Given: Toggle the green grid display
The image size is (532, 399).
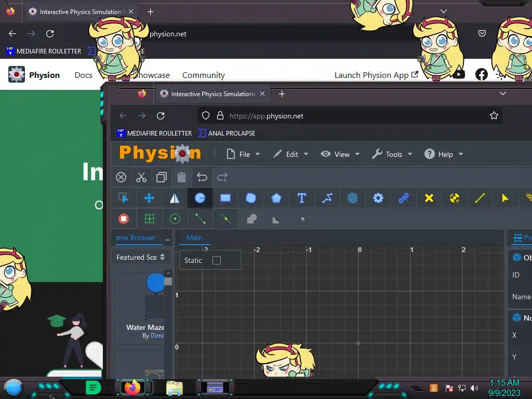Looking at the screenshot, I should (149, 219).
